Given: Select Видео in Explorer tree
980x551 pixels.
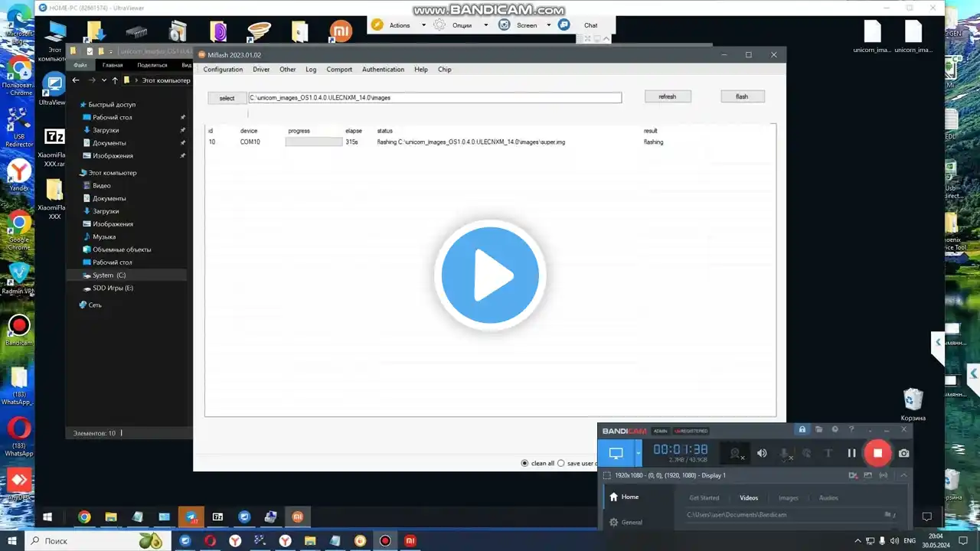Looking at the screenshot, I should coord(101,185).
